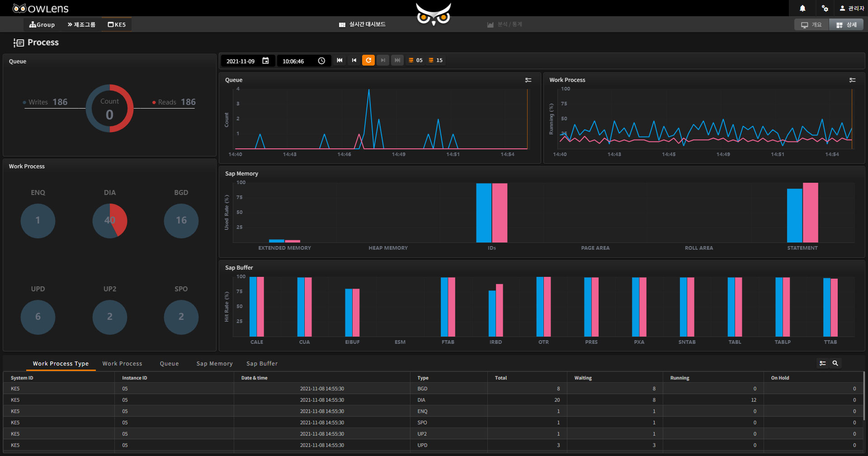Viewport: 868px width, 456px height.
Task: Select the Group breadcrumb
Action: tap(42, 24)
